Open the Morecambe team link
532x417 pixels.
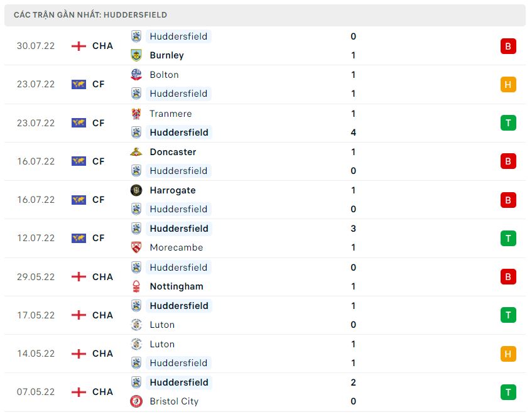click(x=176, y=247)
